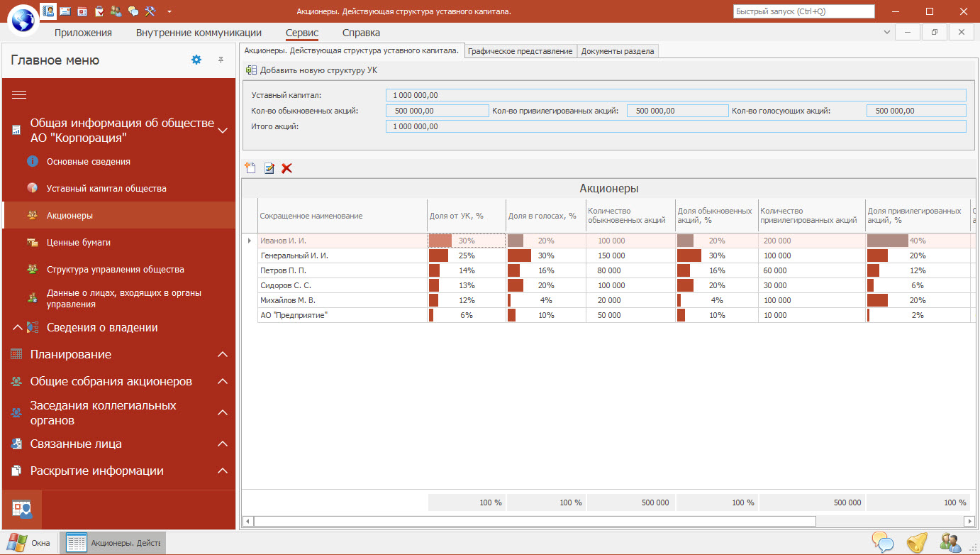
Task: Open the Внутренние коммуникации menu
Action: pos(198,33)
